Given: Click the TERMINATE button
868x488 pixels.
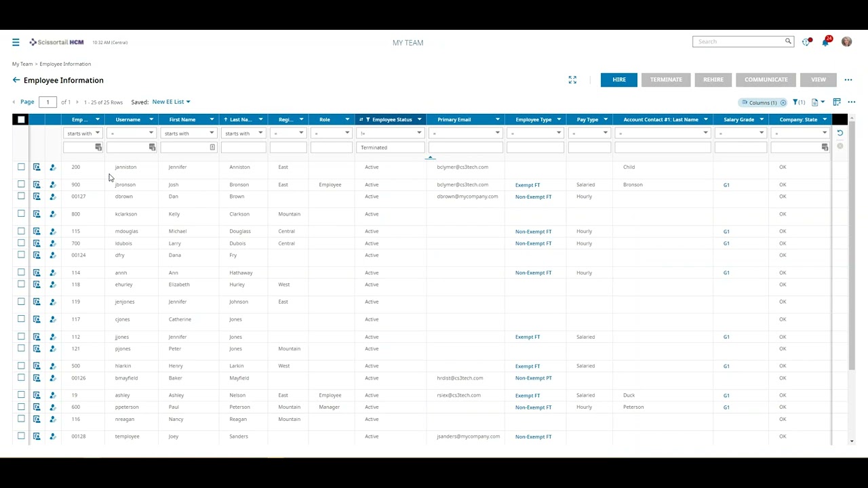Looking at the screenshot, I should tap(666, 79).
